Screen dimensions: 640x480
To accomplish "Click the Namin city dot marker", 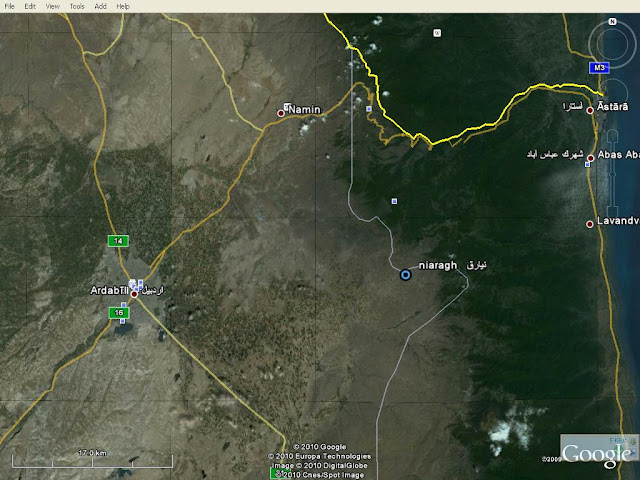I will [281, 113].
